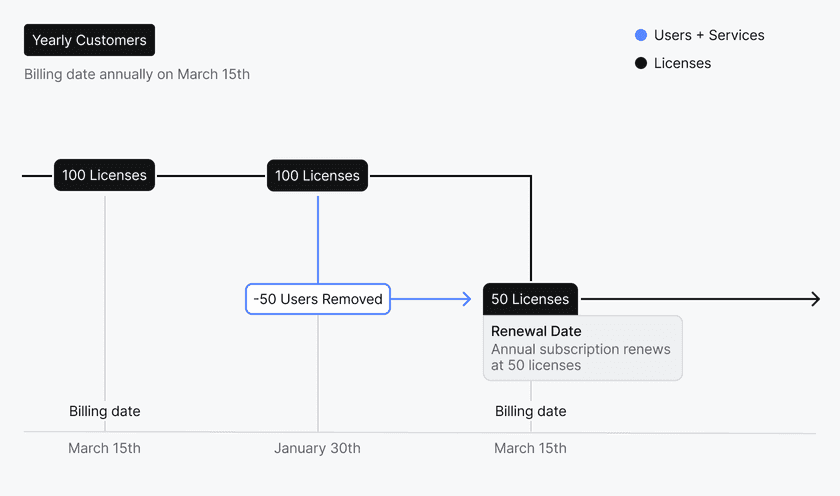840x496 pixels.
Task: Click the rightmost March 15th date label
Action: [x=530, y=448]
